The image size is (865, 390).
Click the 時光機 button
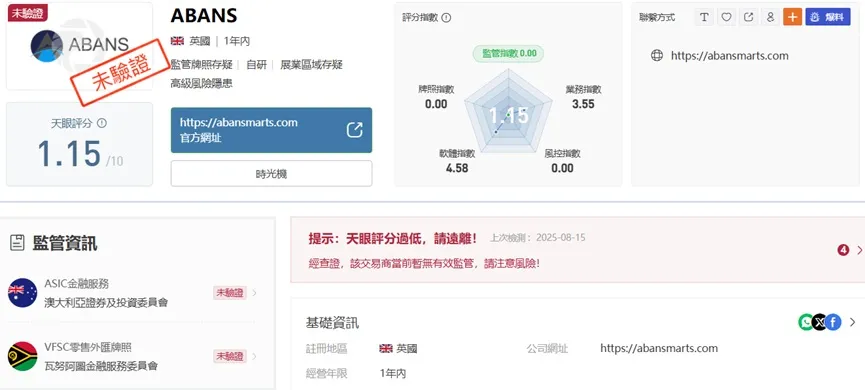(x=271, y=174)
